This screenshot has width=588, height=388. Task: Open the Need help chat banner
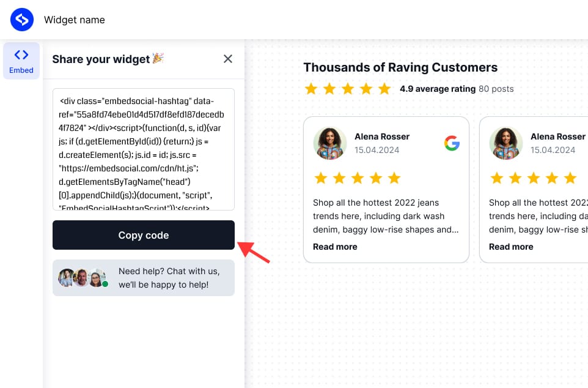(x=144, y=278)
